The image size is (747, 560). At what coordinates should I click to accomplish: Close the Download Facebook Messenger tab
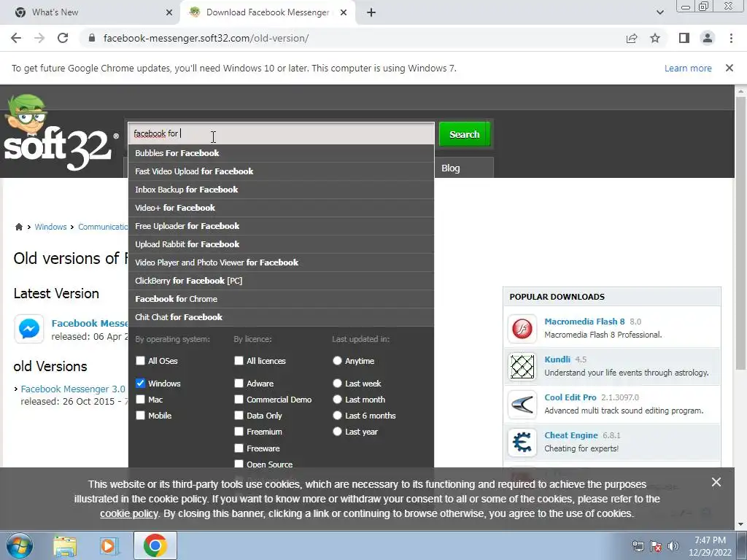point(344,12)
